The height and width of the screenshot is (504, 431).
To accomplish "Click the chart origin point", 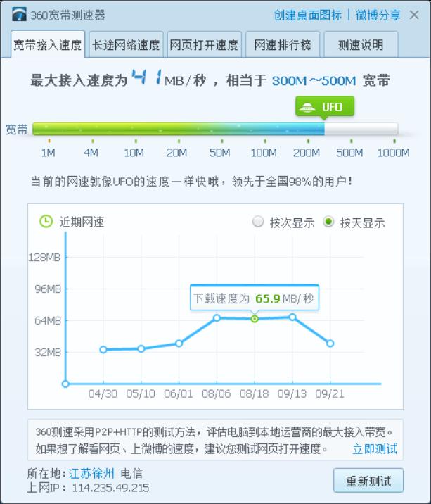I will (65, 384).
